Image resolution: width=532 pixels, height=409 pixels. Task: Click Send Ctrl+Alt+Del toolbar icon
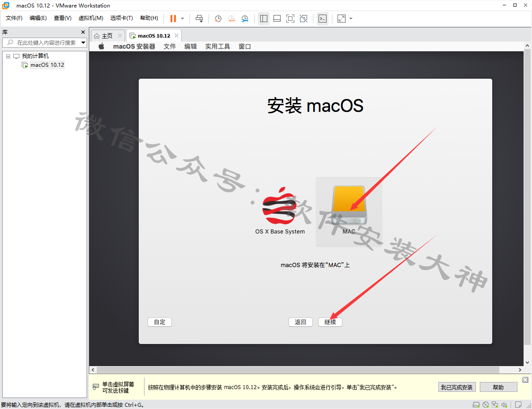(x=200, y=19)
